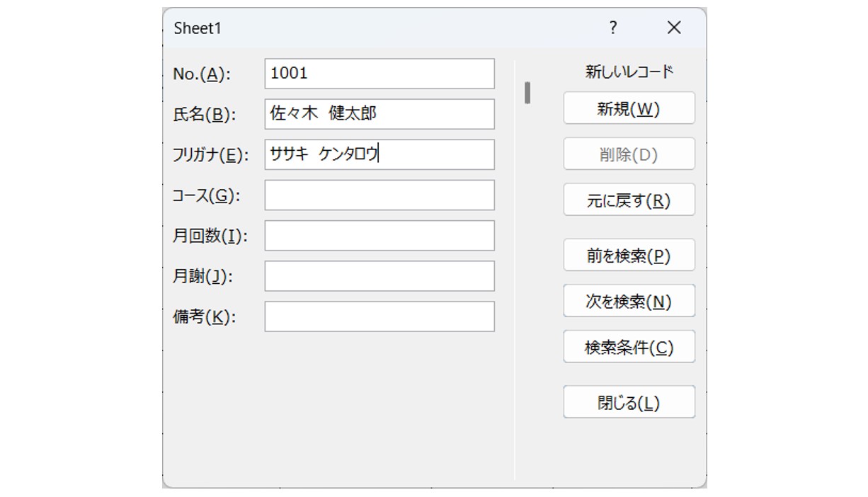Click the コース(G): label
The width and height of the screenshot is (868, 497).
point(207,196)
